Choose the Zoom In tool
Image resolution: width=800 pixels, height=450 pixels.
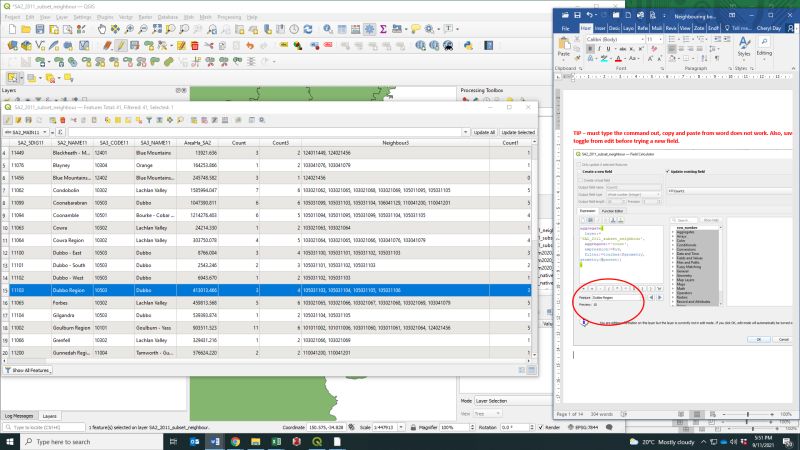click(129, 30)
